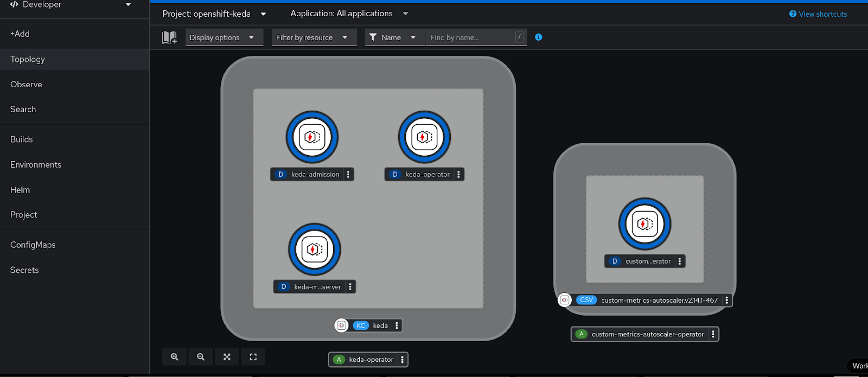The height and width of the screenshot is (377, 868).
Task: Open kebab menu for keda-m...server deployment
Action: pyautogui.click(x=350, y=287)
